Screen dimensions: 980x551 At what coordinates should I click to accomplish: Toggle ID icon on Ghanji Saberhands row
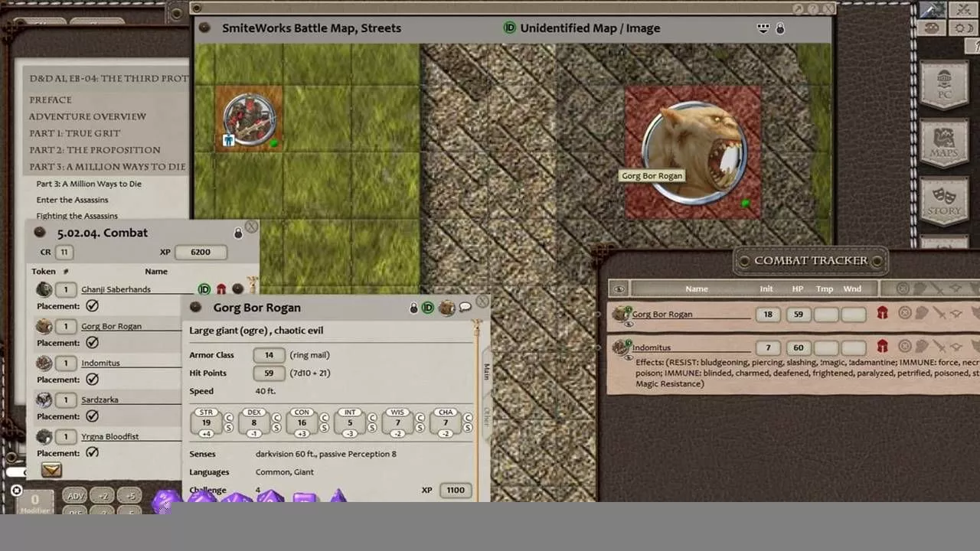204,289
